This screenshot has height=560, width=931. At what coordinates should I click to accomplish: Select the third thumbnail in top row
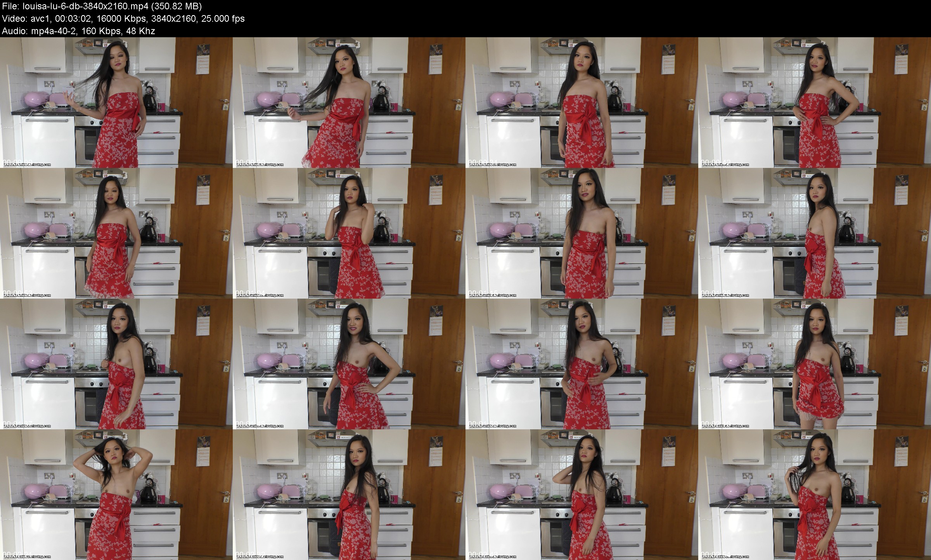[x=582, y=102]
